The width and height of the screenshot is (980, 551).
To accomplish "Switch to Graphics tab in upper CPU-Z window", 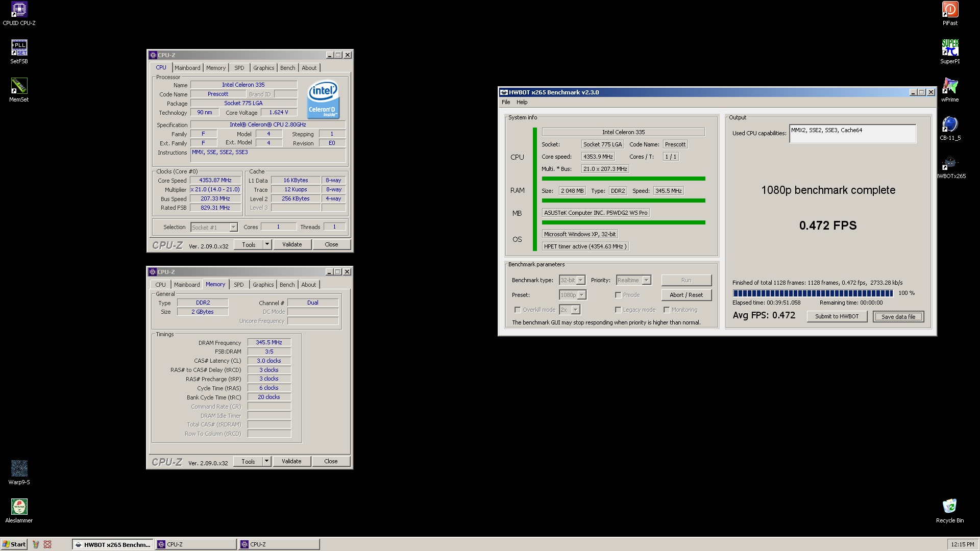I will [264, 68].
